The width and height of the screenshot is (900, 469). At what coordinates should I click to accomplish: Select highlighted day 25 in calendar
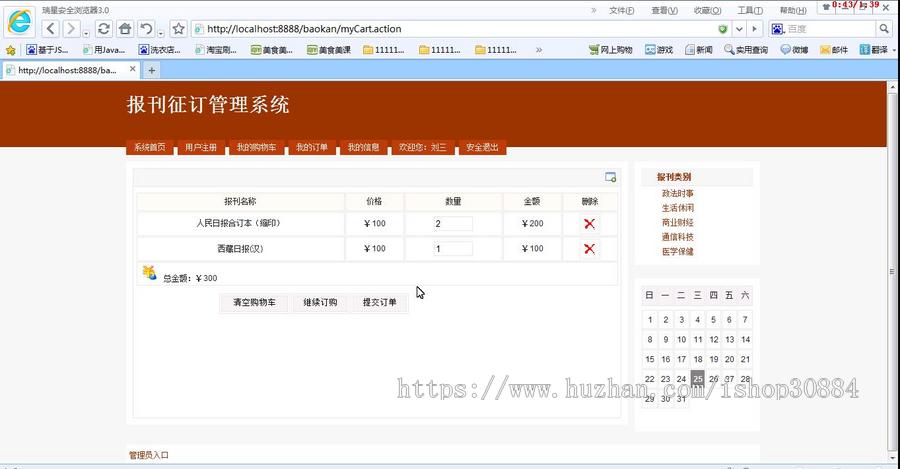[x=697, y=379]
